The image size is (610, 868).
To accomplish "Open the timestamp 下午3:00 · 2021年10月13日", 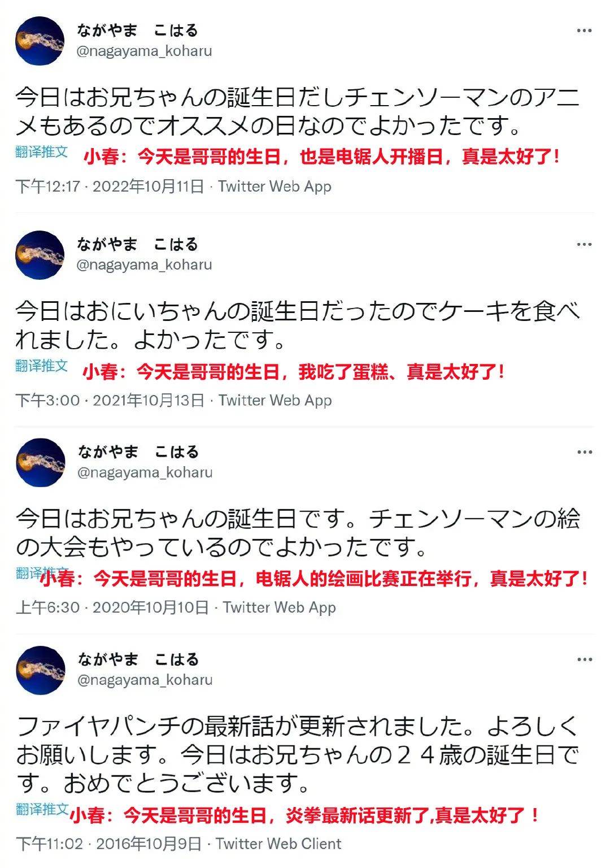I will 110,400.
